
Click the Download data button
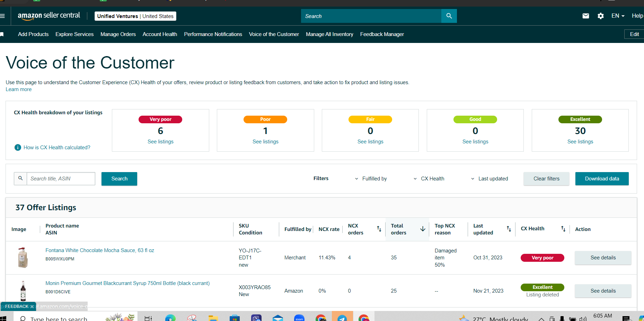pyautogui.click(x=602, y=179)
